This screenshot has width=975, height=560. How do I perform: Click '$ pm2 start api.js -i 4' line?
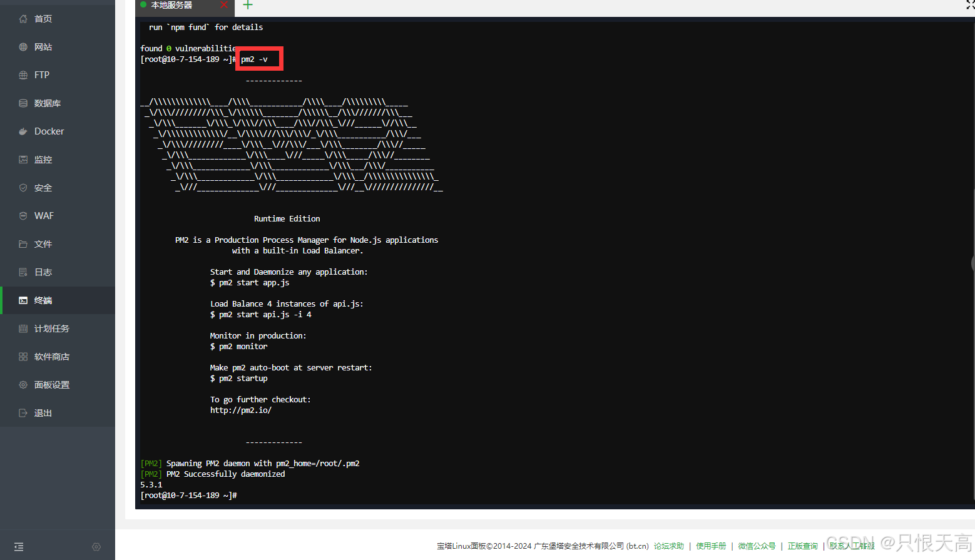click(261, 315)
